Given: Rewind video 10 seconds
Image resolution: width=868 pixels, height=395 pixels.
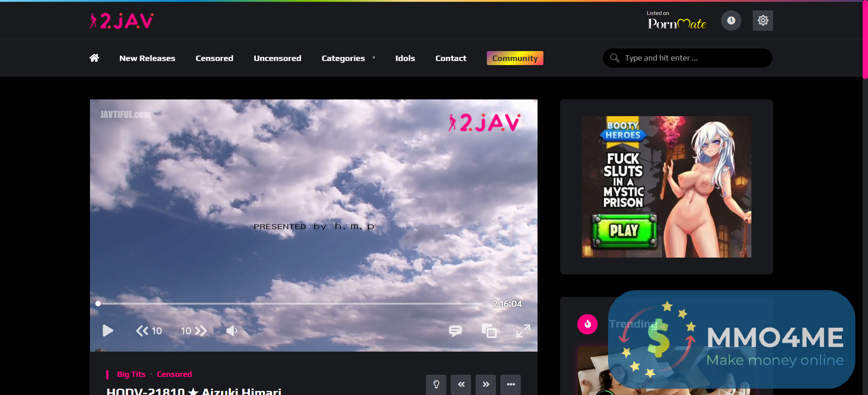Looking at the screenshot, I should pos(149,331).
